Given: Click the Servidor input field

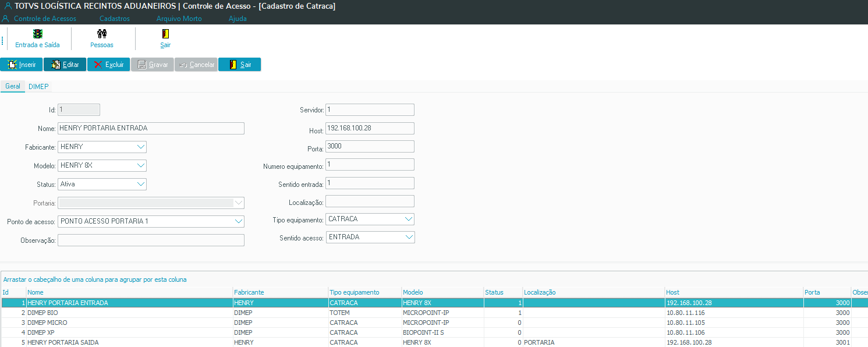Looking at the screenshot, I should coord(370,109).
